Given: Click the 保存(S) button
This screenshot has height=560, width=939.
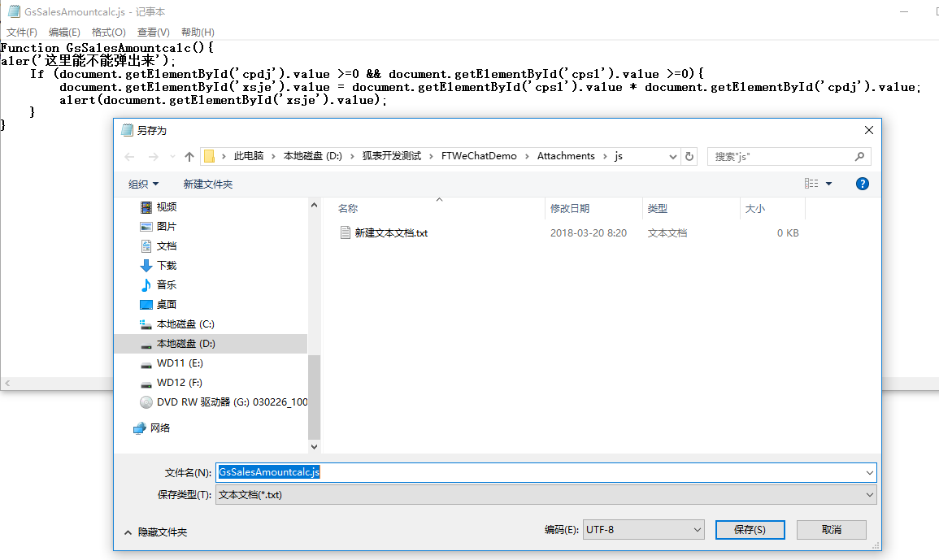Looking at the screenshot, I should tap(750, 530).
